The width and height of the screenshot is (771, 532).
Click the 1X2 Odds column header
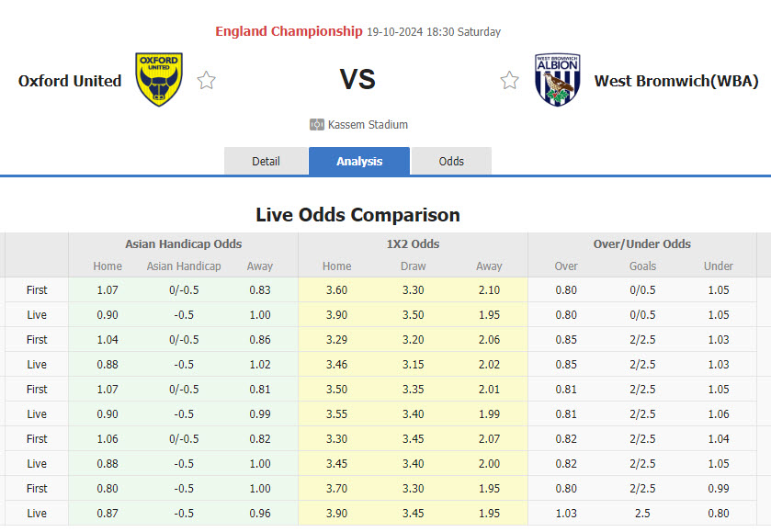click(x=413, y=244)
